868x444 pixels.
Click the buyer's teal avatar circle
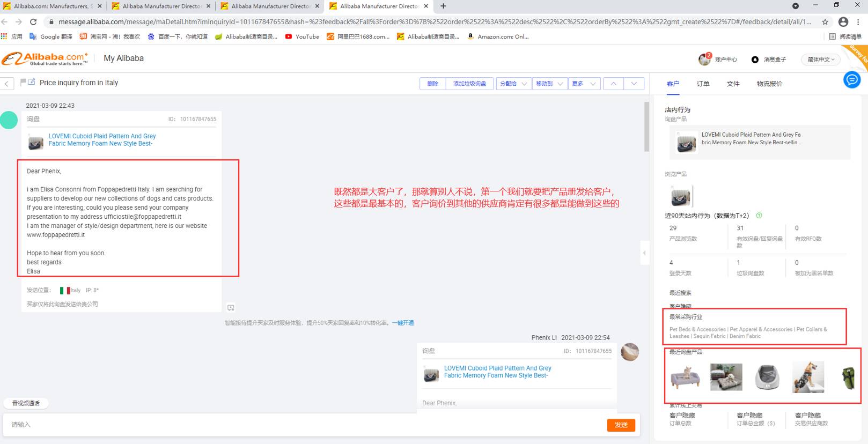(9, 120)
